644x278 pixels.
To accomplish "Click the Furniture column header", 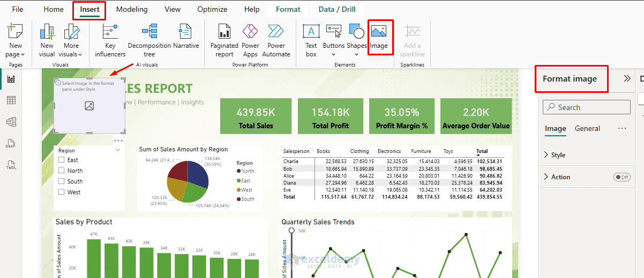I will (421, 151).
